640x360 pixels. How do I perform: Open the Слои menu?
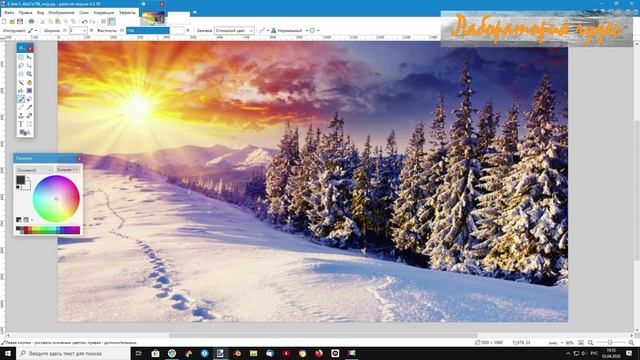84,13
